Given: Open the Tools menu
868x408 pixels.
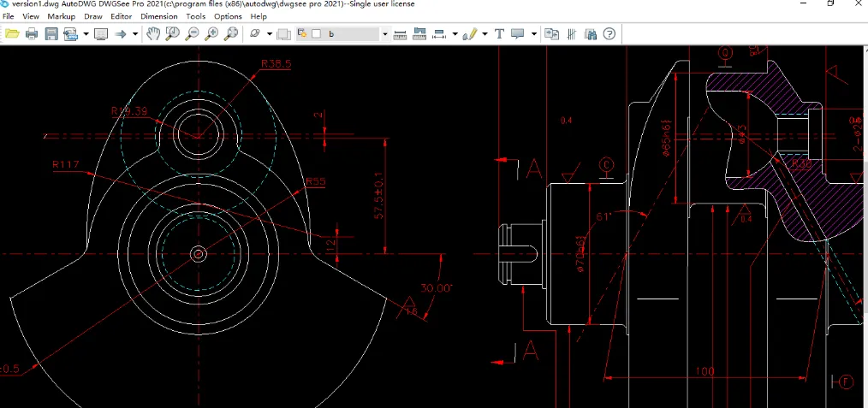Looking at the screenshot, I should tap(196, 16).
